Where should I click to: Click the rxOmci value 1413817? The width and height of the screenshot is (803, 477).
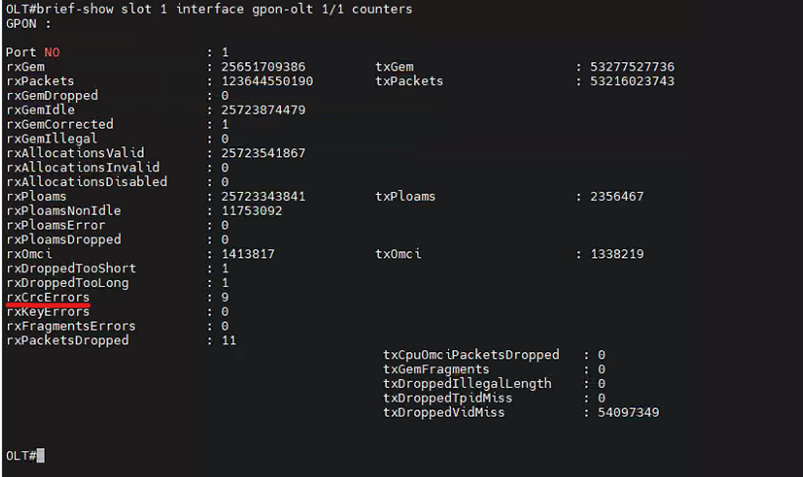[x=248, y=254]
